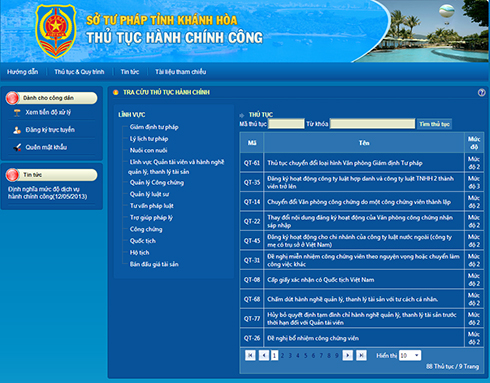Open procedure QT-45 chi nhánh công ty luật
The image size is (490, 383).
click(x=359, y=241)
